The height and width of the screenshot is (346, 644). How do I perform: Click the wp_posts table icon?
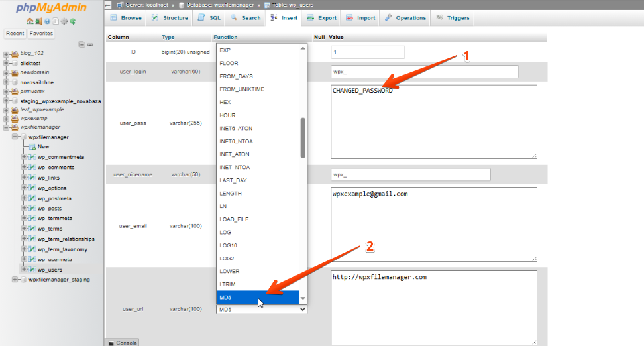31,208
